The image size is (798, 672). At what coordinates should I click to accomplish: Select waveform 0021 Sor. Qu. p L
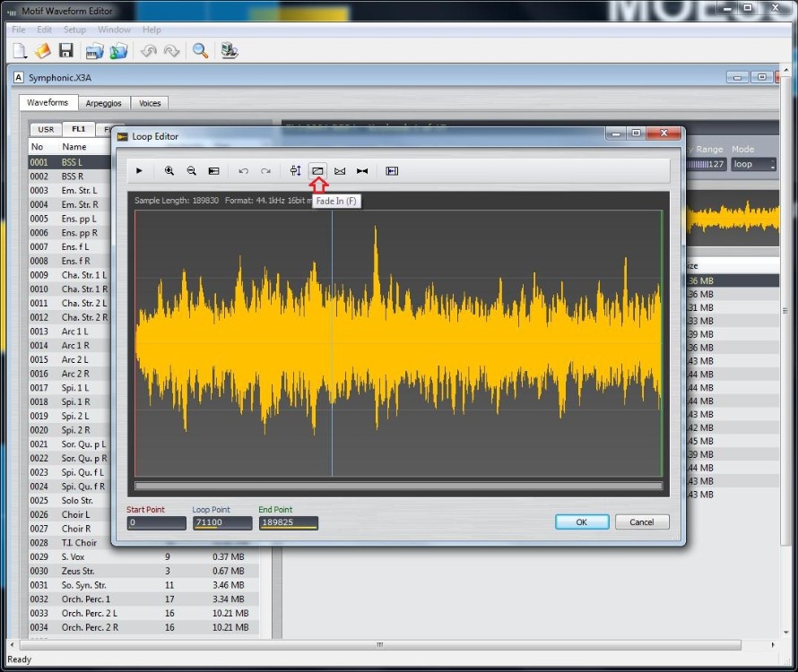point(70,444)
